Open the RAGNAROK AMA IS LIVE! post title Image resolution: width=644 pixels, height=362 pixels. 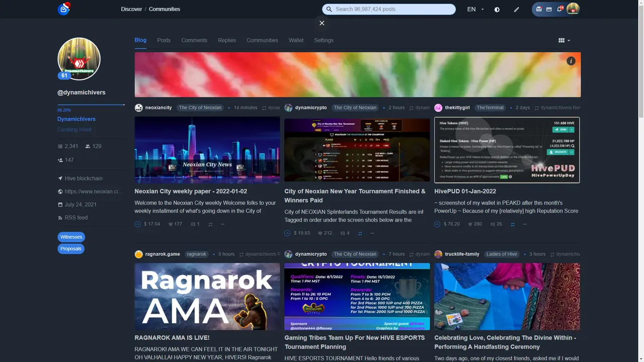[x=172, y=338]
